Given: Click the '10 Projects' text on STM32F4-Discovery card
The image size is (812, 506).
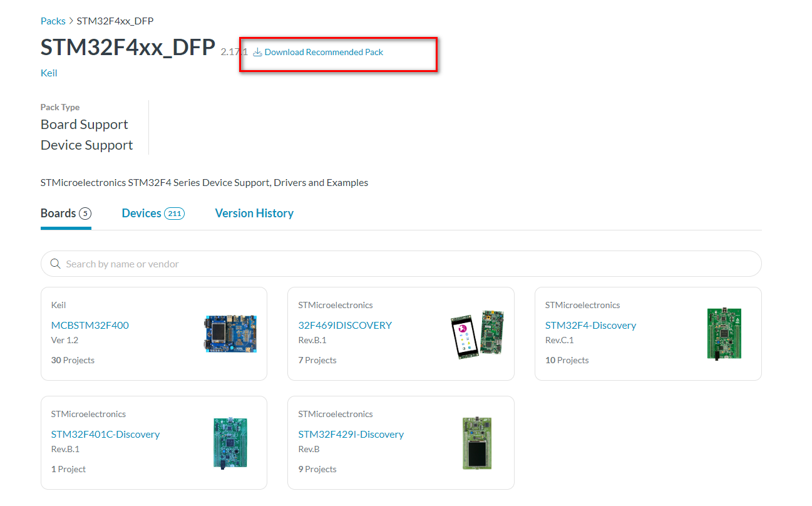Looking at the screenshot, I should point(567,360).
